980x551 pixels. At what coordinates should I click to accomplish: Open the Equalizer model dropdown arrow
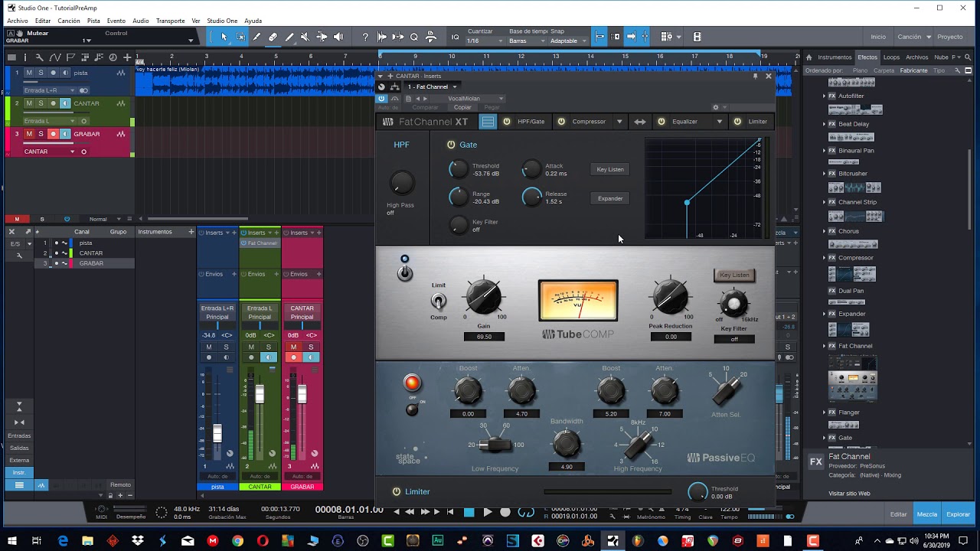719,122
